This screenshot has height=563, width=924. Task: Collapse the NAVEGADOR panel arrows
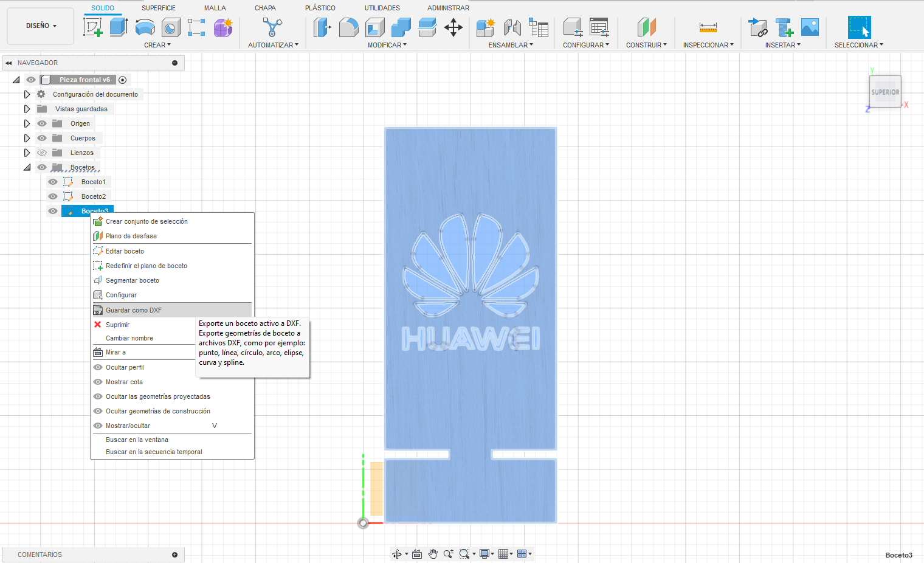(9, 63)
